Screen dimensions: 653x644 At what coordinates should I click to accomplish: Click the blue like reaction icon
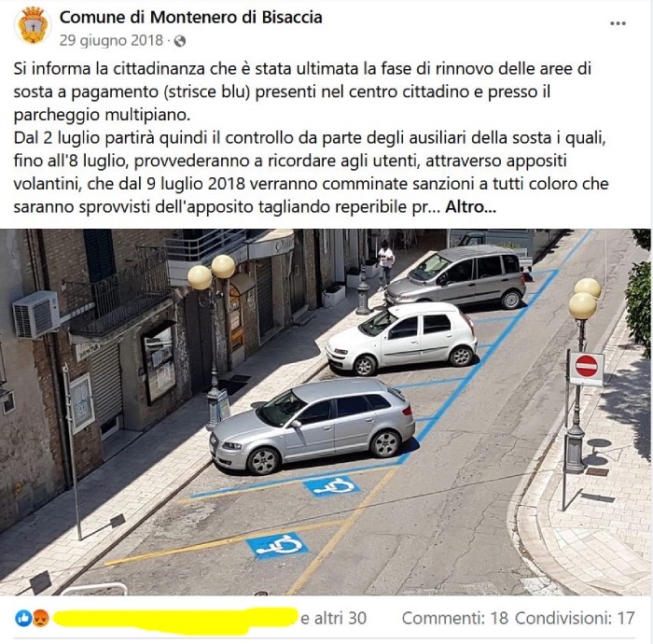pos(23,618)
